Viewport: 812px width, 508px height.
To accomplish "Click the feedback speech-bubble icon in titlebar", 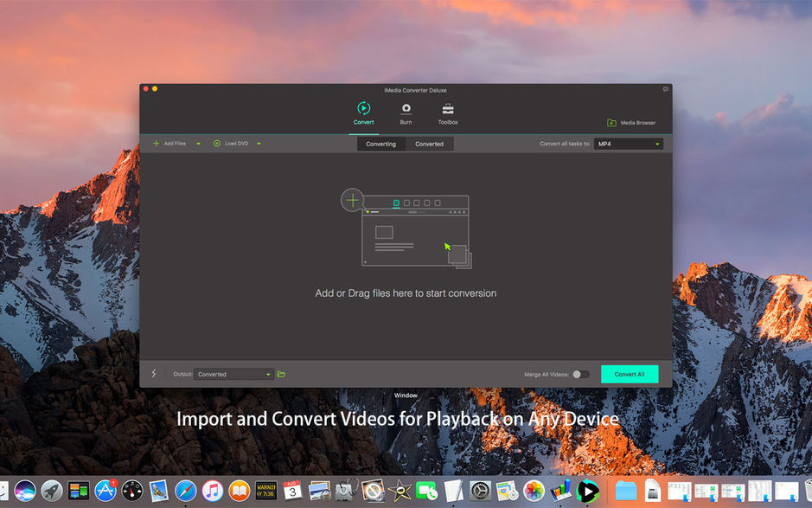I will point(663,89).
